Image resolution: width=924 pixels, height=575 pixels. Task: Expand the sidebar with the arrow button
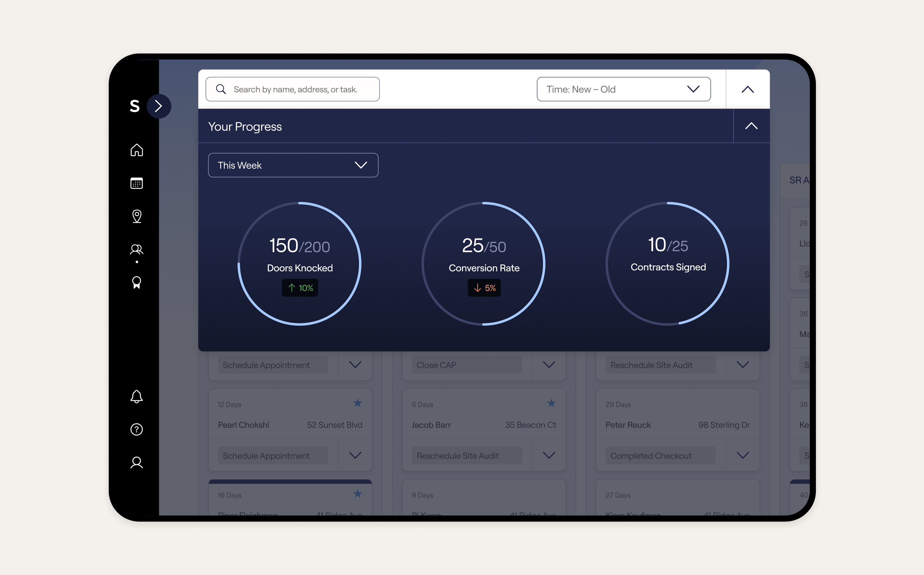coord(159,106)
